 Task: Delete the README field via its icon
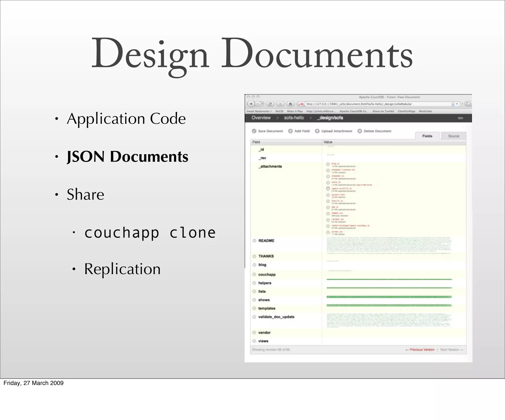point(254,241)
